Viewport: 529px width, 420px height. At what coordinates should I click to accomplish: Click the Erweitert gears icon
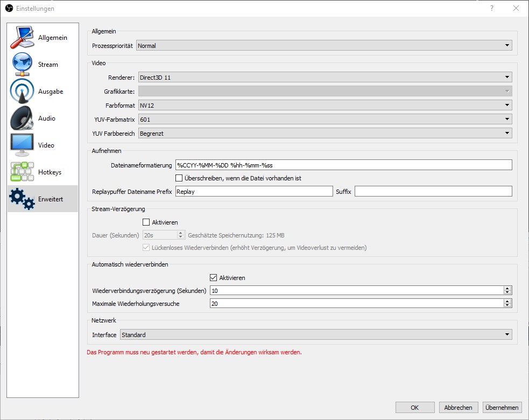(22, 199)
